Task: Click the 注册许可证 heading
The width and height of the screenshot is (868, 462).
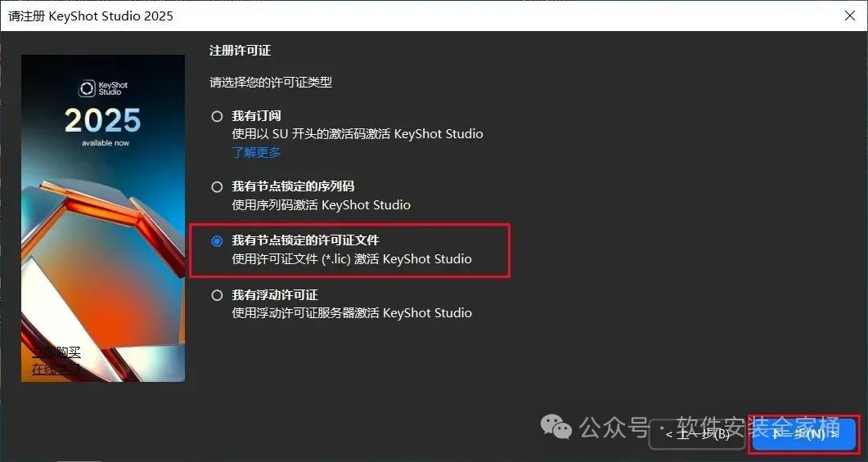Action: point(241,51)
